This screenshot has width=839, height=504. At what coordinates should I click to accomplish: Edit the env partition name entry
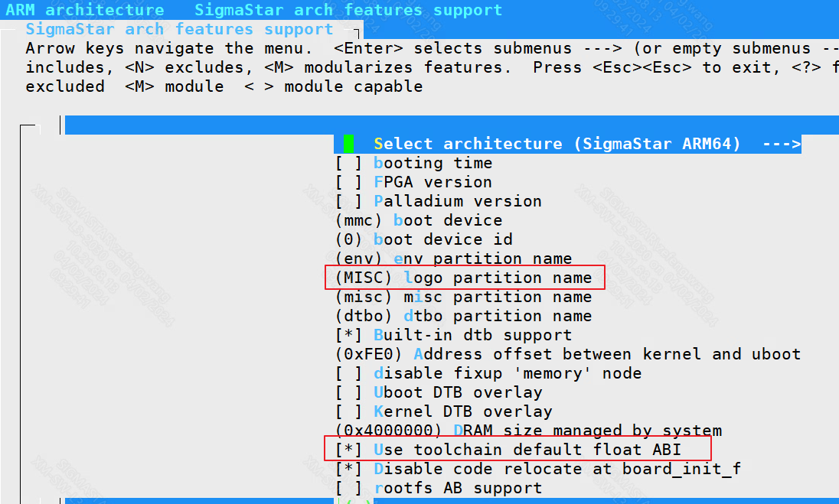click(x=453, y=259)
